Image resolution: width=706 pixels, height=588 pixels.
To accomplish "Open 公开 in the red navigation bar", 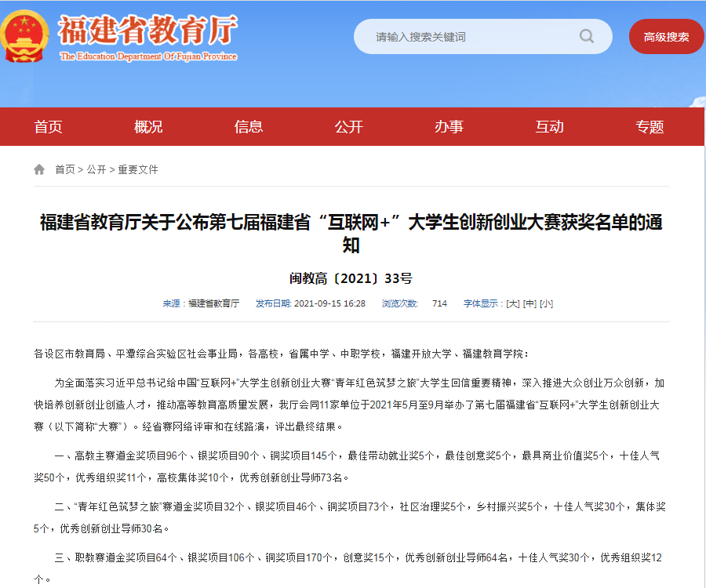I will pos(349,127).
